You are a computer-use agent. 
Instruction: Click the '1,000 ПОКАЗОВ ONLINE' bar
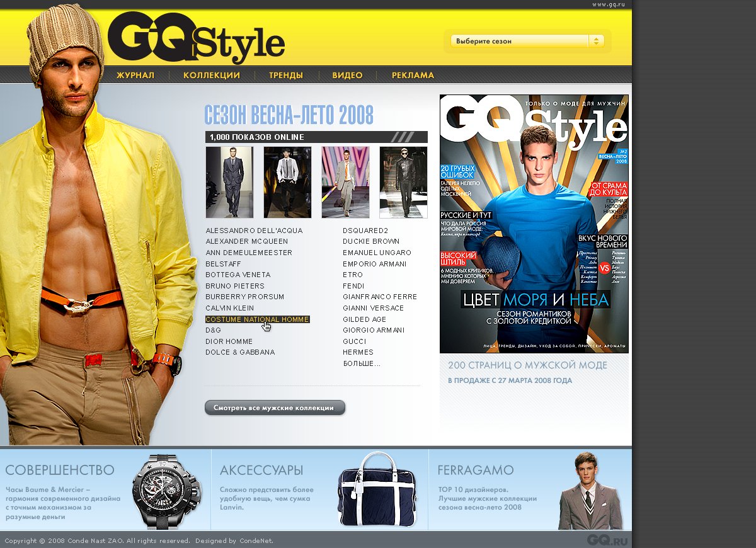(316, 137)
